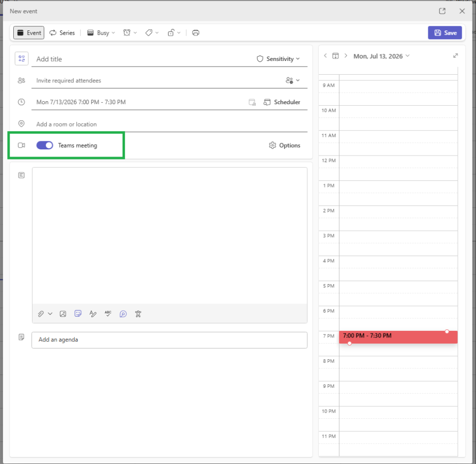Screen dimensions: 476x464
Task: Open the spell check editor icon
Action: click(x=108, y=314)
